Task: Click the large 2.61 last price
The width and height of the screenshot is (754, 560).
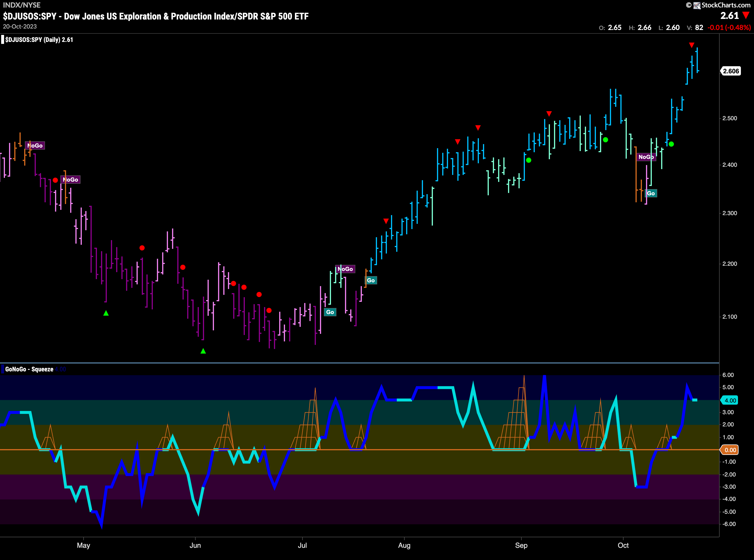Action: coord(730,16)
